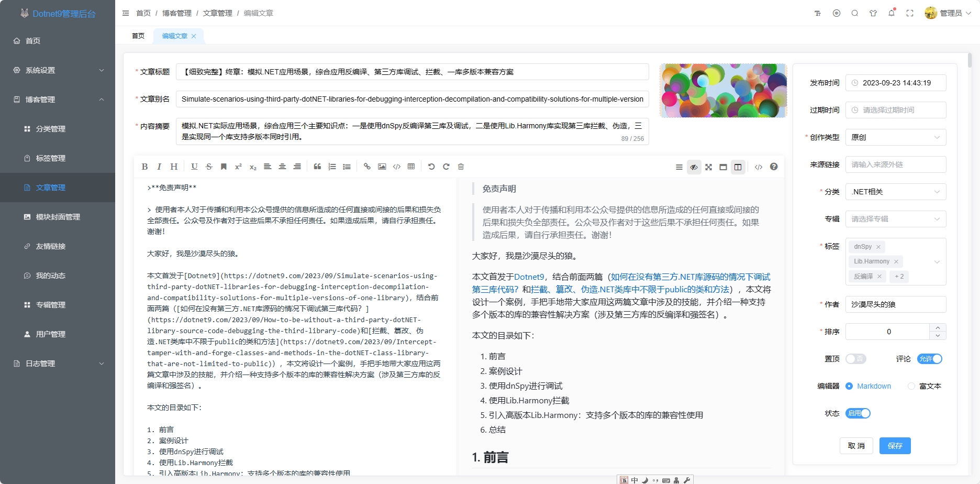Select the Markdown editor radio button
Screen dimensions: 980x484
coord(849,386)
